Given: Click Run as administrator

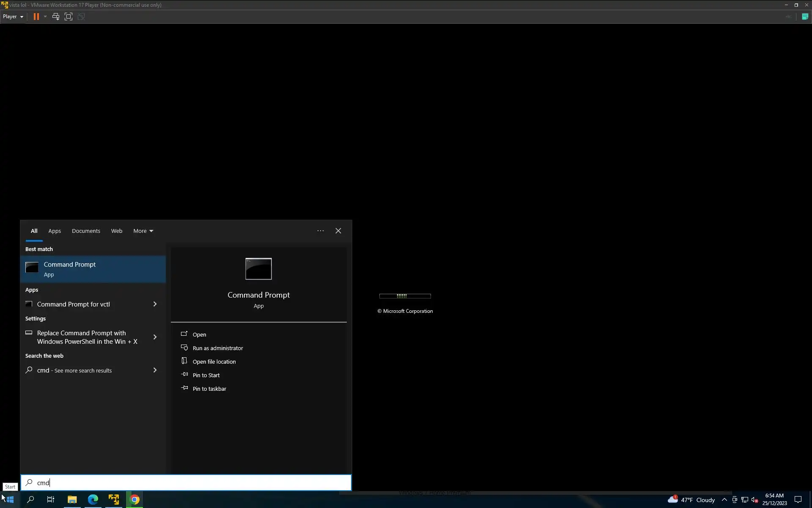Looking at the screenshot, I should [217, 348].
